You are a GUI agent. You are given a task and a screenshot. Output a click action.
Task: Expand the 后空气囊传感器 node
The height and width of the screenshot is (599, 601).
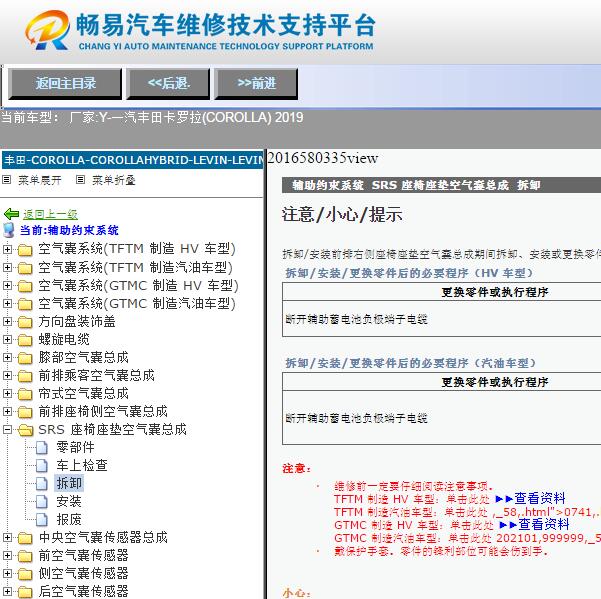[7, 591]
